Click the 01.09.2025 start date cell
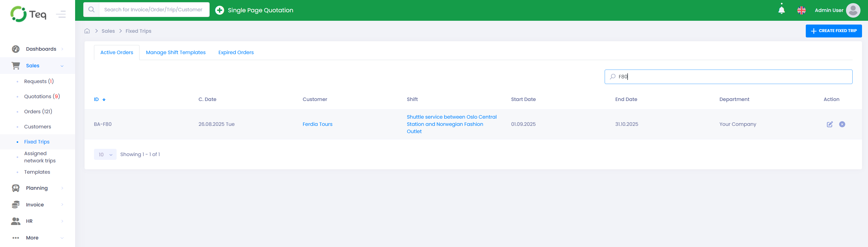This screenshot has height=247, width=868. [523, 124]
